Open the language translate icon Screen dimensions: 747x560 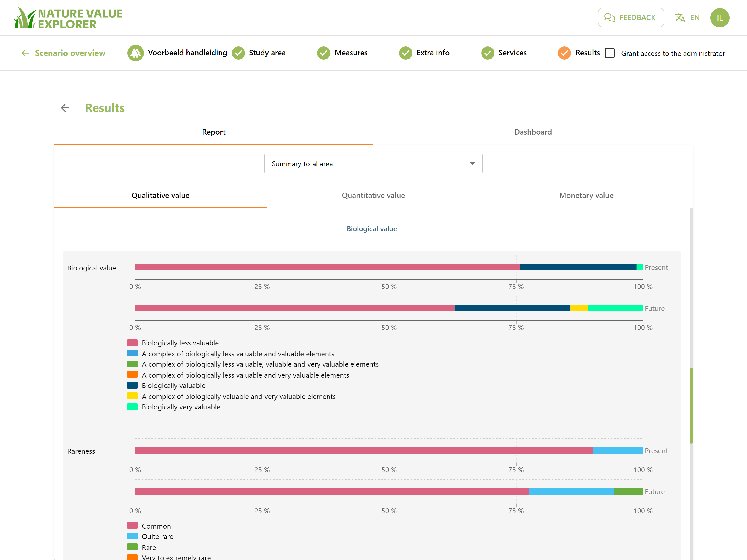point(680,17)
